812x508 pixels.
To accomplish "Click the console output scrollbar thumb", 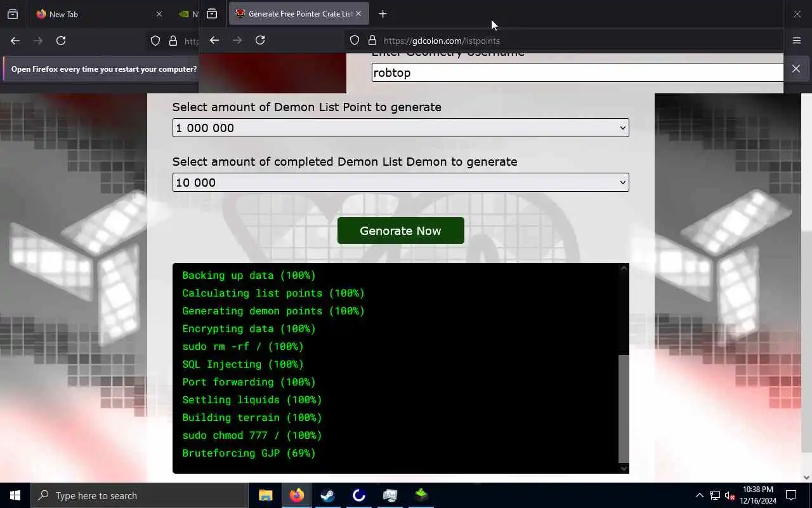I will point(624,408).
